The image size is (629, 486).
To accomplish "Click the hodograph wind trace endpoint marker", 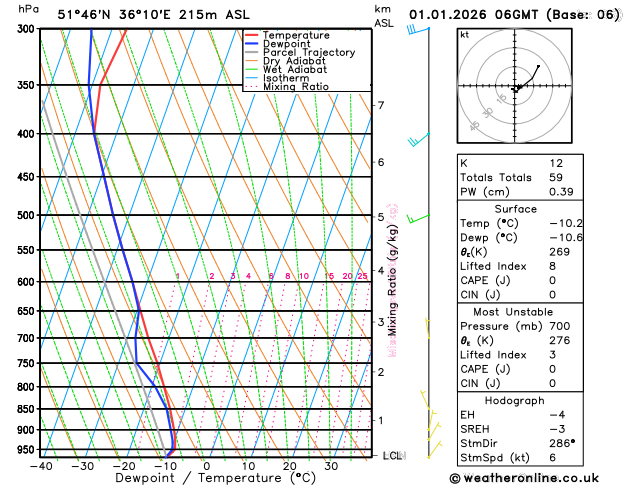I will point(538,66).
